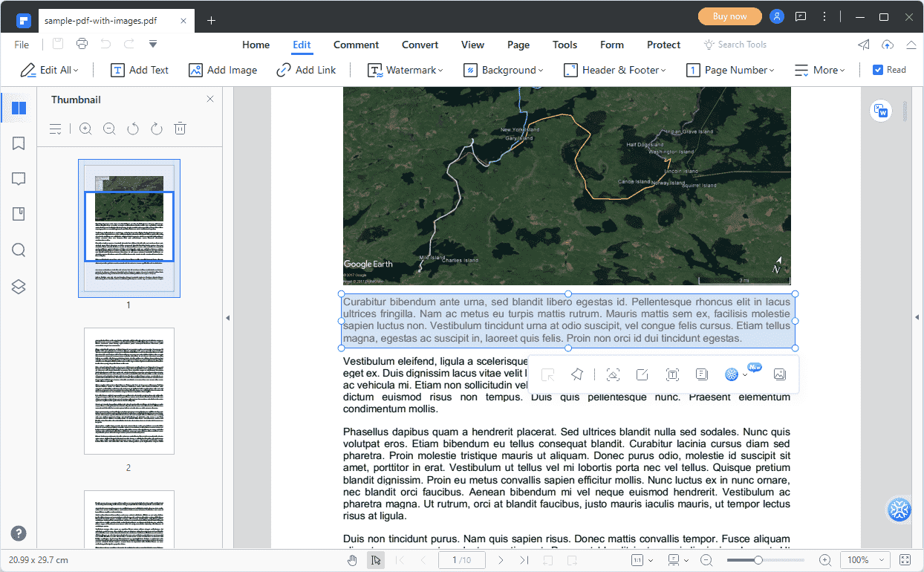Expand the Watermark dropdown

(406, 70)
